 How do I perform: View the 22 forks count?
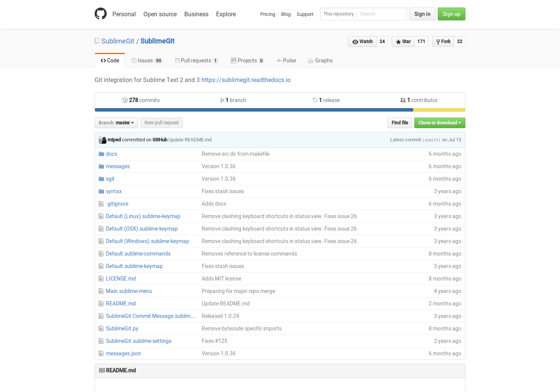460,42
